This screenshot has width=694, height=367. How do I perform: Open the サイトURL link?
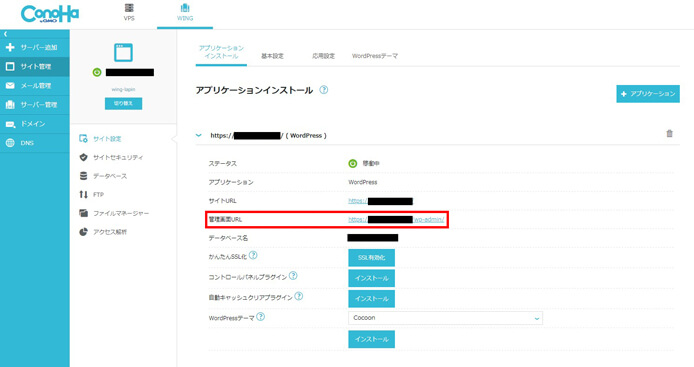381,201
